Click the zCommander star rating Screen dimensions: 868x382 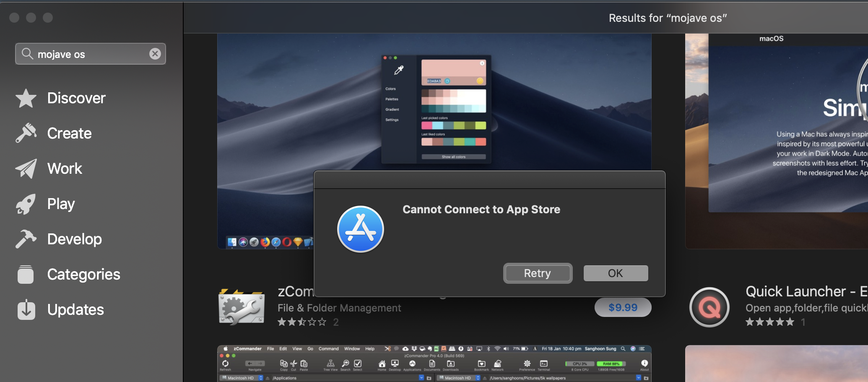[x=302, y=322]
